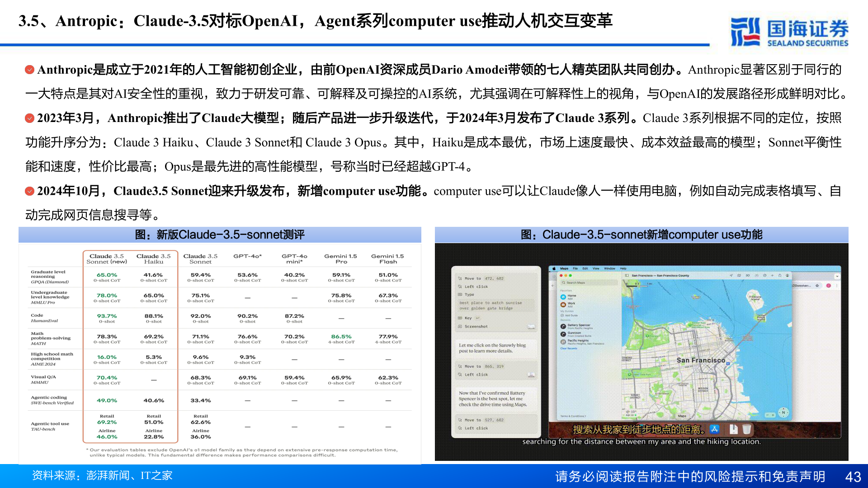Image resolution: width=868 pixels, height=488 pixels.
Task: Click the map zoom minus/plus control
Action: [x=769, y=414]
